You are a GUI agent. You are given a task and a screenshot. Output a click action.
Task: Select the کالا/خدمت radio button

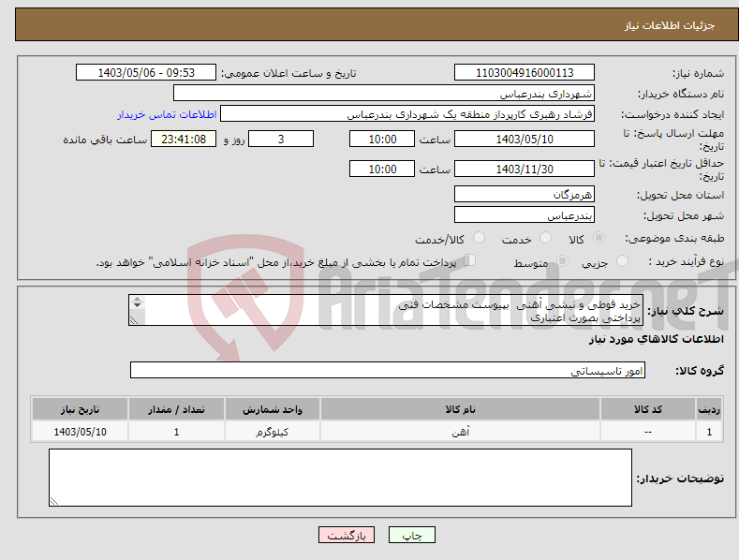[479, 238]
